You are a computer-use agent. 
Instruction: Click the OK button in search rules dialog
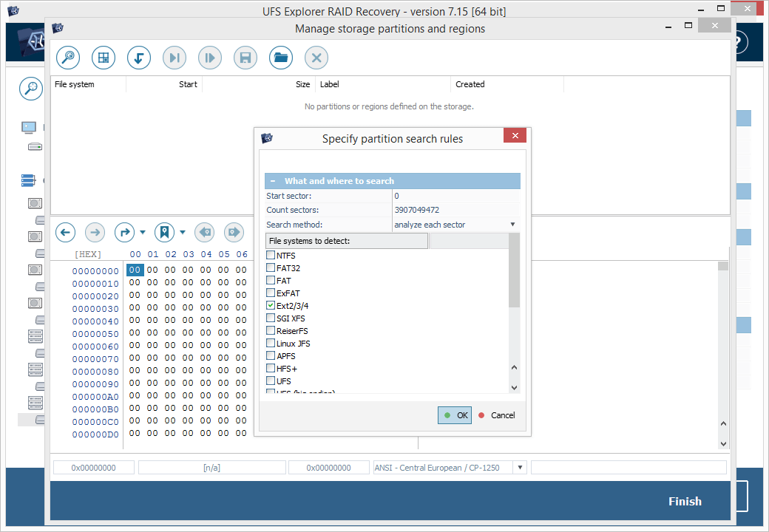[455, 415]
